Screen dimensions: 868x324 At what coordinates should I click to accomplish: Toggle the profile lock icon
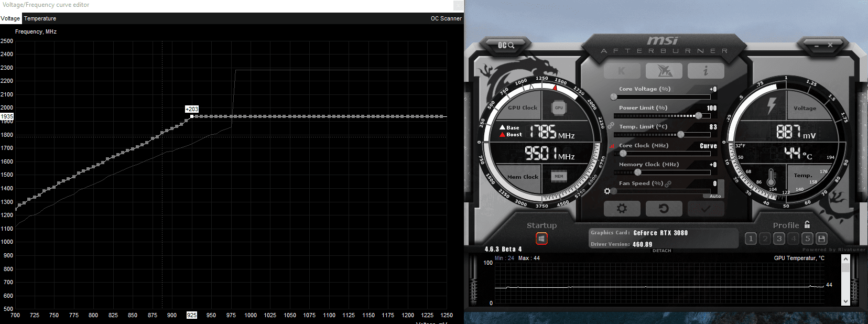point(807,224)
